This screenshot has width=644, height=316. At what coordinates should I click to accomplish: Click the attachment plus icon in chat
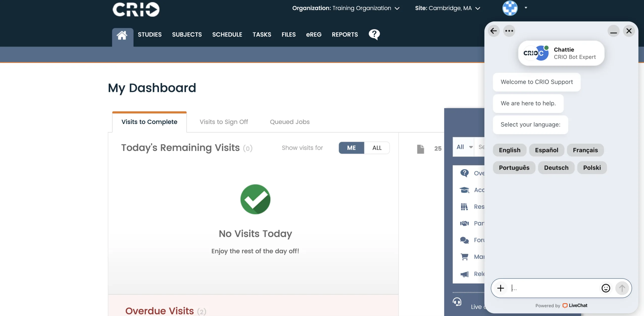(x=501, y=288)
